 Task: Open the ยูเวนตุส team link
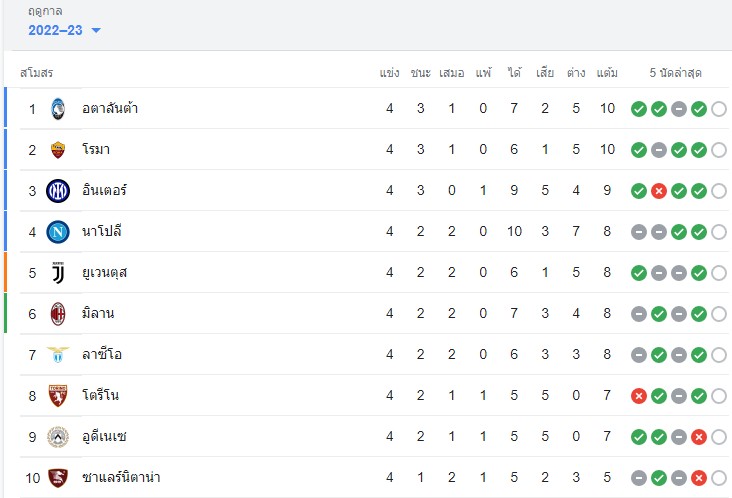(x=105, y=273)
